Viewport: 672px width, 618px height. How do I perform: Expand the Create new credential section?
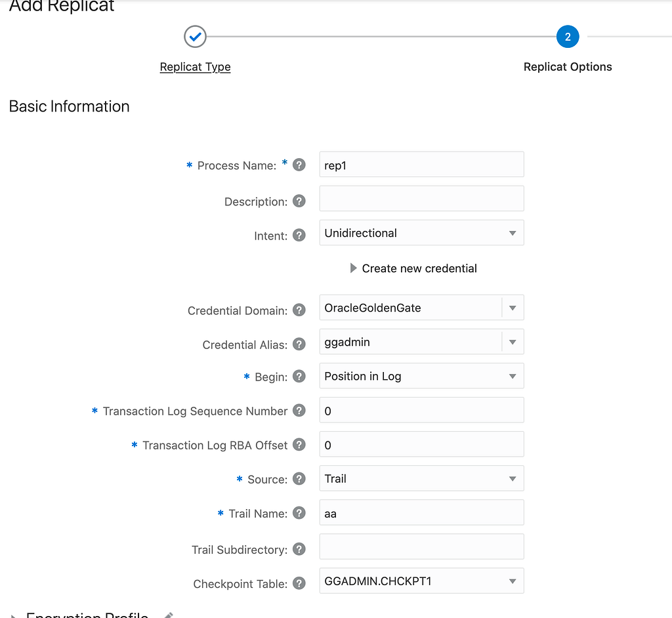[413, 268]
